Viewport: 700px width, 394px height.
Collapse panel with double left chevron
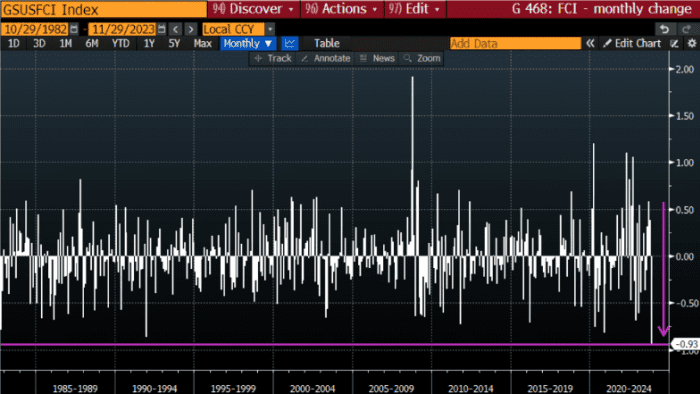pyautogui.click(x=590, y=43)
